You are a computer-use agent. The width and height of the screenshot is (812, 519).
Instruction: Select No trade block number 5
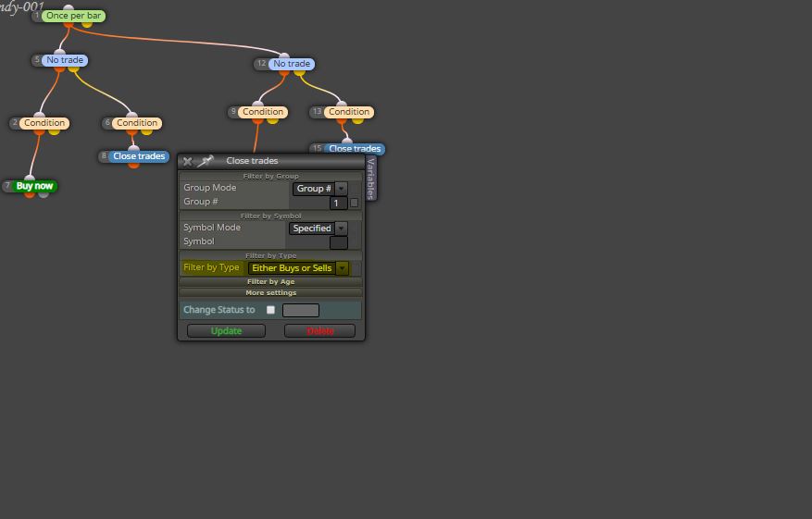click(x=65, y=60)
